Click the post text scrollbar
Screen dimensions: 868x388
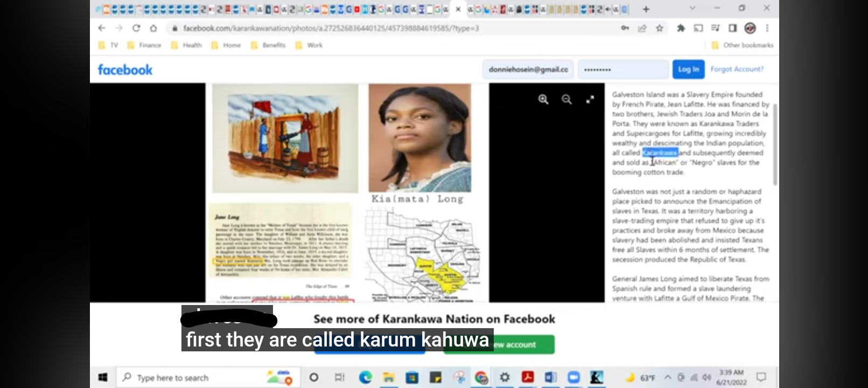(775, 144)
